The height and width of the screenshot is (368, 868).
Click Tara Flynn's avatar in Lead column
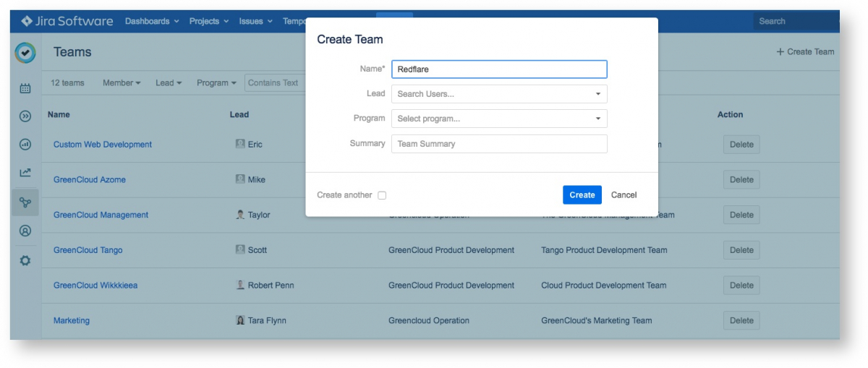(x=240, y=320)
